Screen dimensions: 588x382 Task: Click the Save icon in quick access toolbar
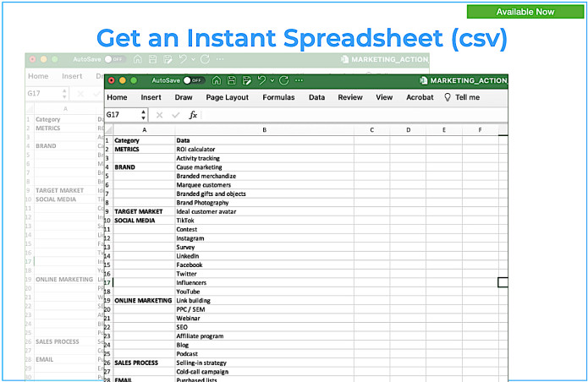click(x=232, y=80)
